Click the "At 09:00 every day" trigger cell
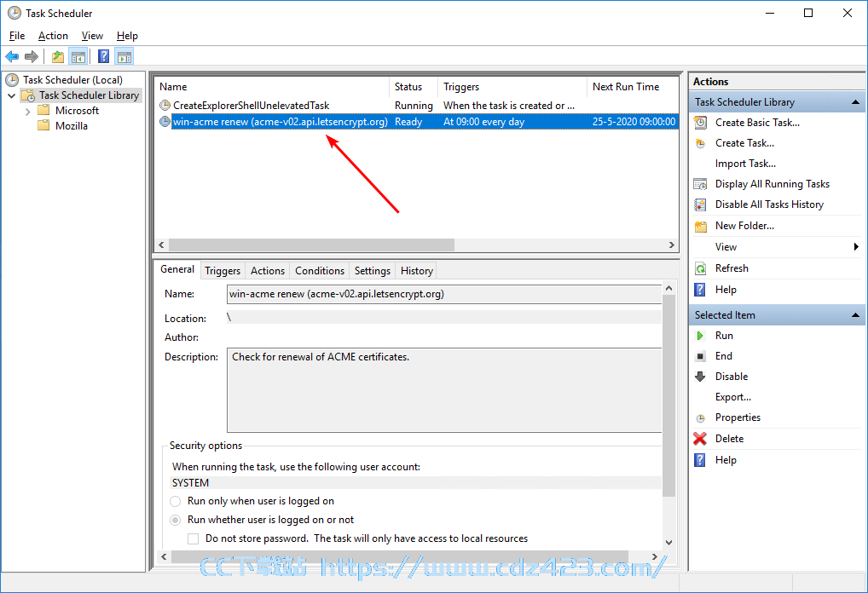This screenshot has height=593, width=868. tap(483, 122)
